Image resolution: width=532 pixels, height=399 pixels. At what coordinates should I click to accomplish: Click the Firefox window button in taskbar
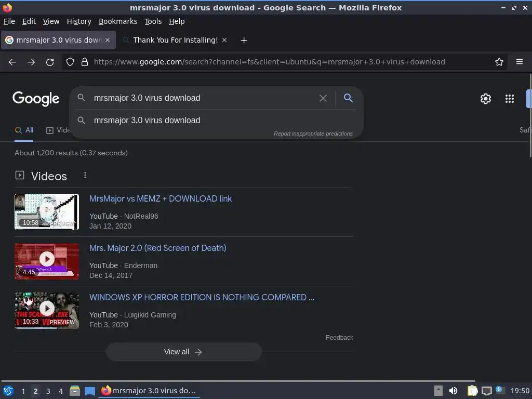pyautogui.click(x=149, y=391)
